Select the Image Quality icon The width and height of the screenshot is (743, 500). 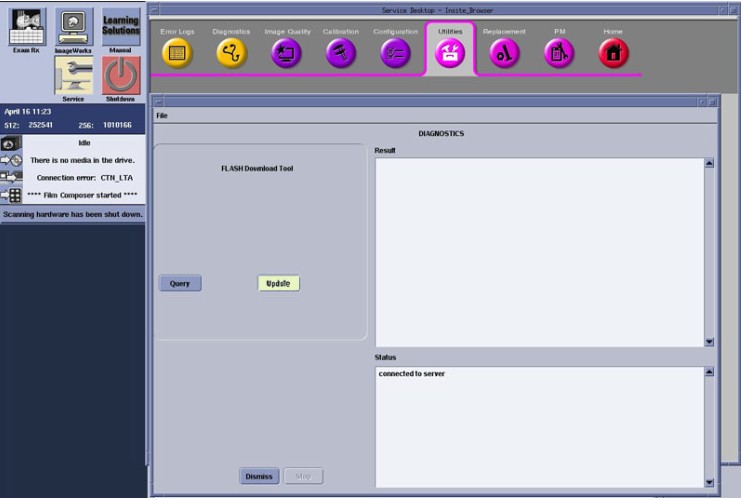click(x=286, y=55)
